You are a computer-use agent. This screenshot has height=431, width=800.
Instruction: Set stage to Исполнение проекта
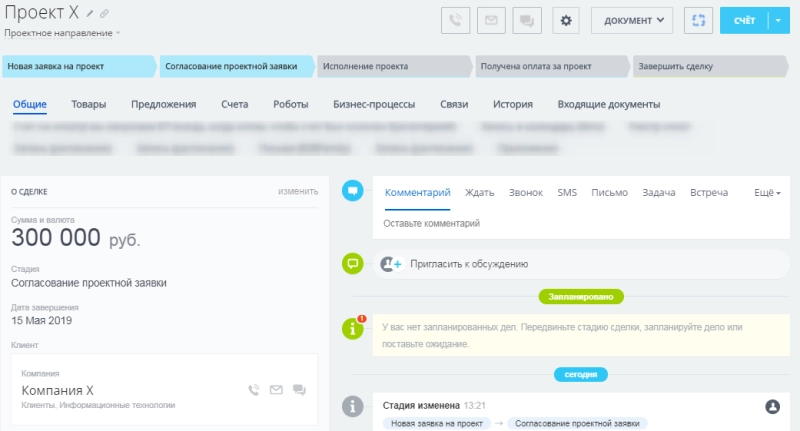point(393,67)
